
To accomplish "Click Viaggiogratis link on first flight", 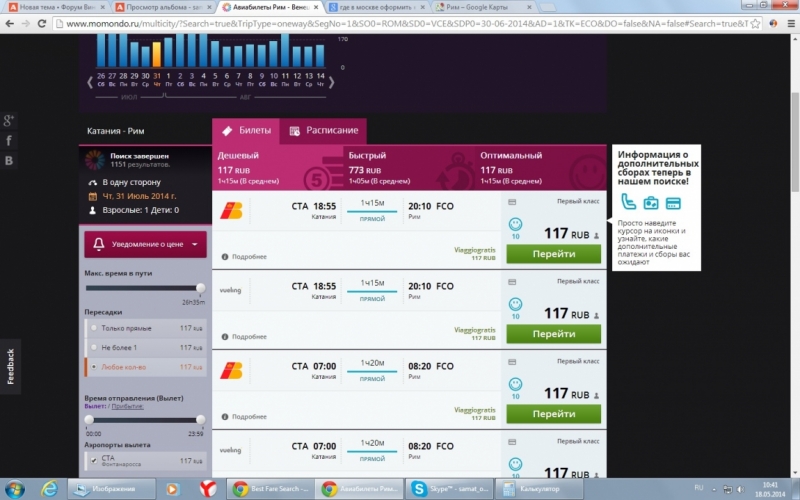I will click(474, 250).
